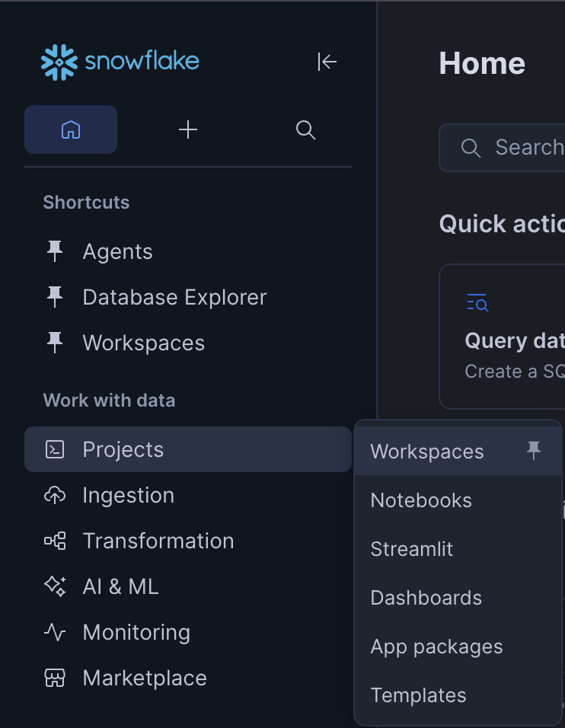Select the Home icon tab
Viewport: 565px width, 728px height.
click(x=71, y=129)
